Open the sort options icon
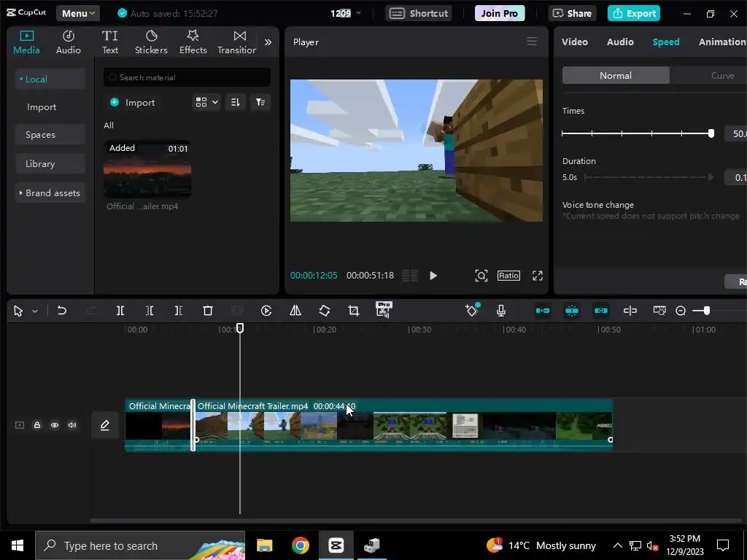The height and width of the screenshot is (560, 747). tap(236, 102)
